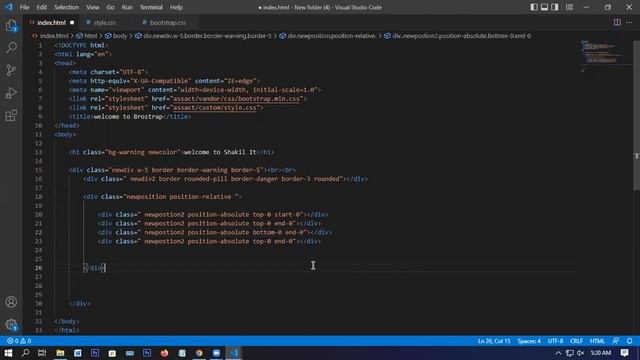Open File Explorer from taskbar
Viewport: 640px width, 360px height.
coord(60,353)
